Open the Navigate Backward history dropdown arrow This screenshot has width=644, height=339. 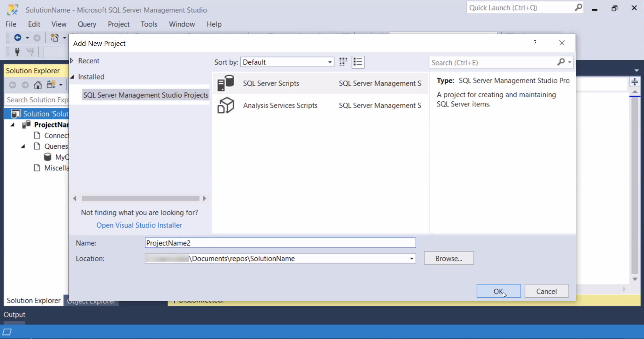tap(27, 38)
